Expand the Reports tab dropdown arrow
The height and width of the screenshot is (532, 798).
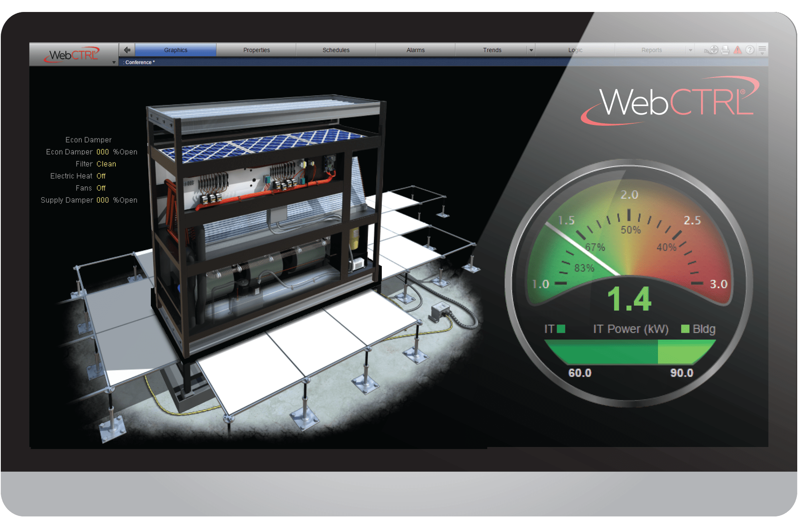point(690,50)
